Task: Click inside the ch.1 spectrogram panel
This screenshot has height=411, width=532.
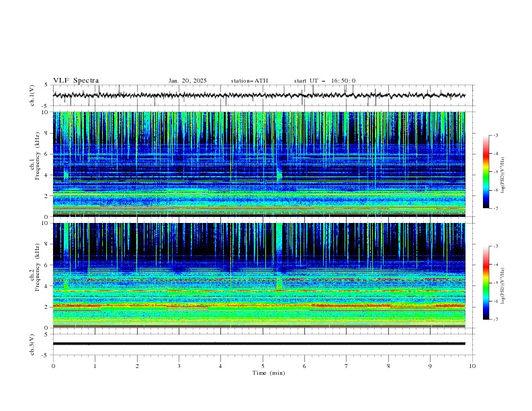Action: click(x=259, y=164)
